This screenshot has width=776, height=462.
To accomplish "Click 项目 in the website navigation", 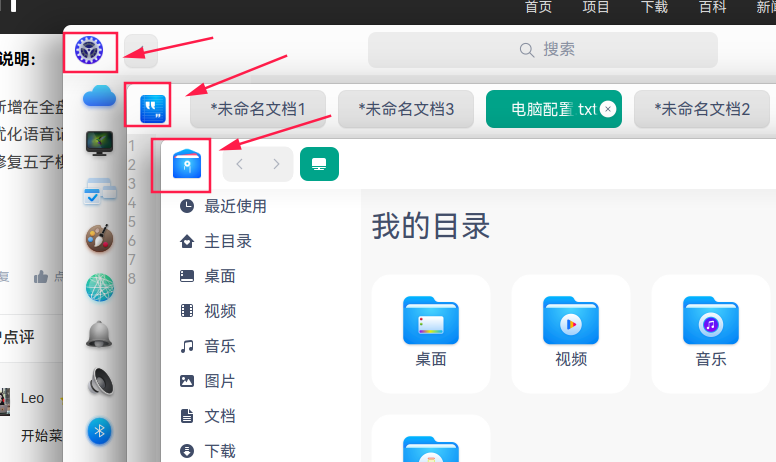I will pos(596,7).
